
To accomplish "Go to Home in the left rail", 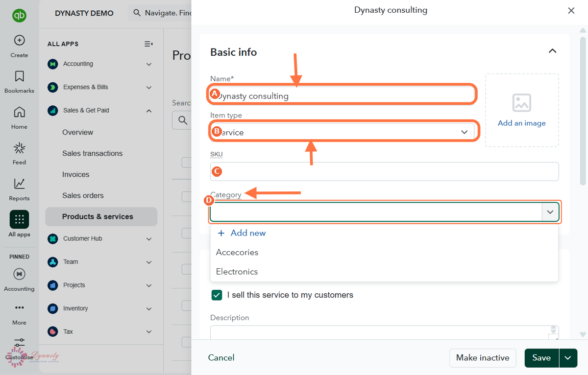I will coord(19,112).
